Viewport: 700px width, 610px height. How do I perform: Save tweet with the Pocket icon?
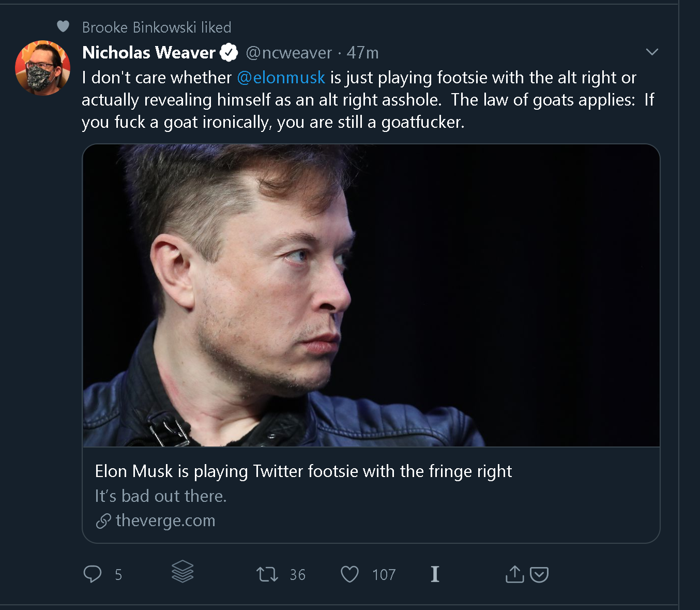539,574
